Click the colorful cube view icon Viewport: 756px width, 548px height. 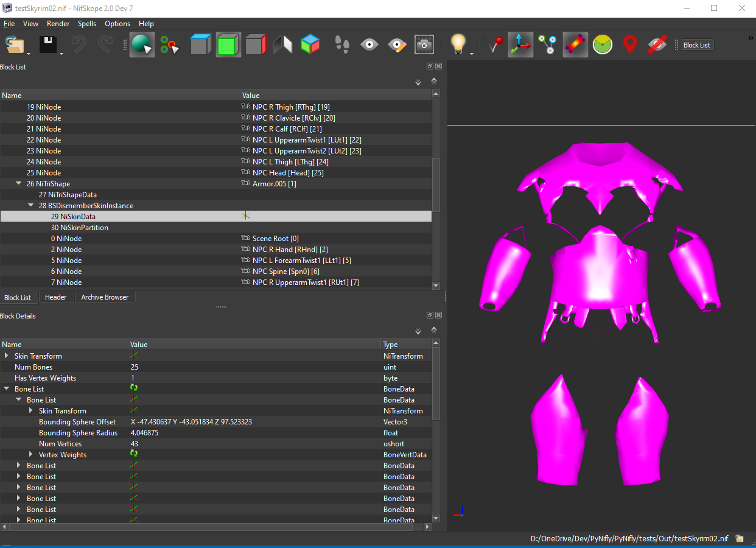pos(310,44)
